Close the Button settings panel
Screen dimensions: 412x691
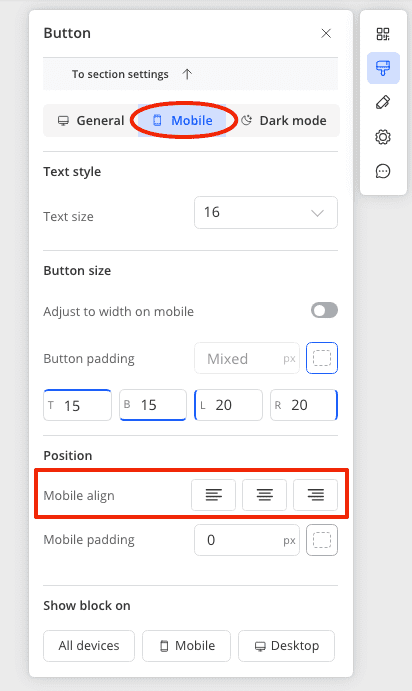pos(326,33)
